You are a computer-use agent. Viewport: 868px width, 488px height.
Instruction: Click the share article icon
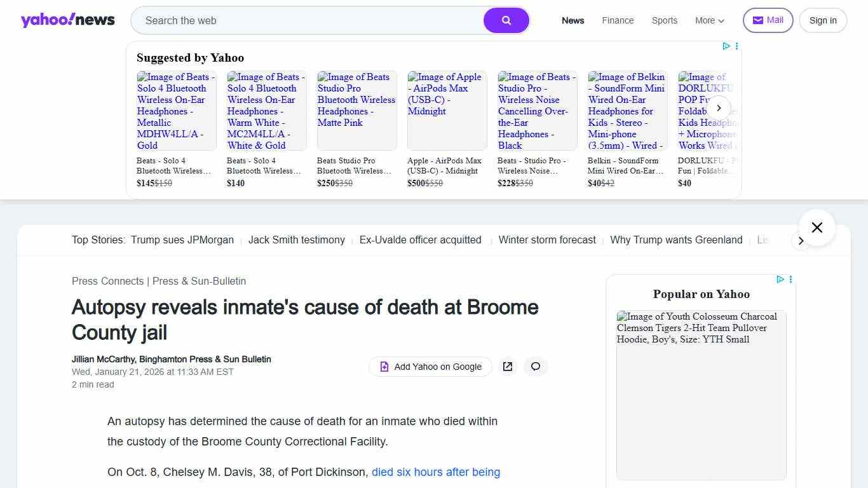[x=508, y=367]
